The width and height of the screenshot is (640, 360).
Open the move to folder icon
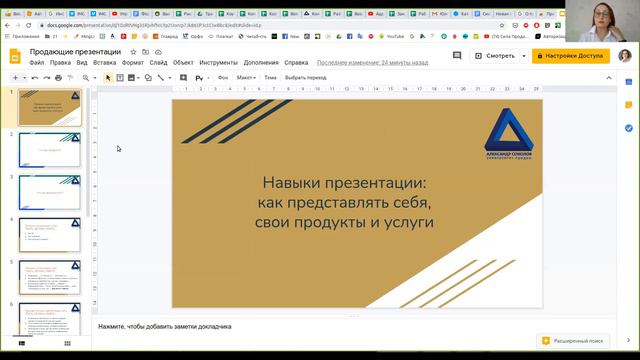[x=146, y=52]
